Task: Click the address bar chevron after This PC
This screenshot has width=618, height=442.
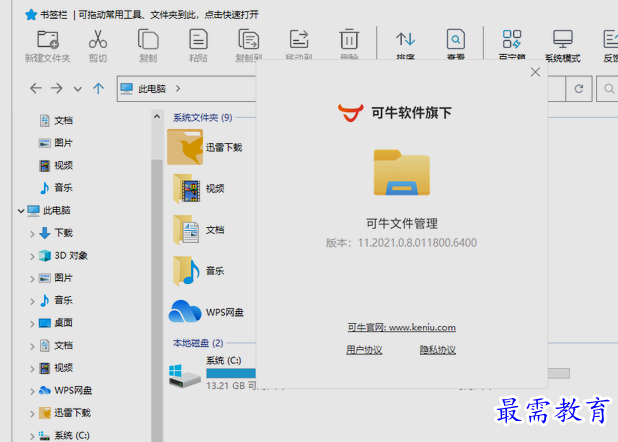Action: [x=178, y=89]
